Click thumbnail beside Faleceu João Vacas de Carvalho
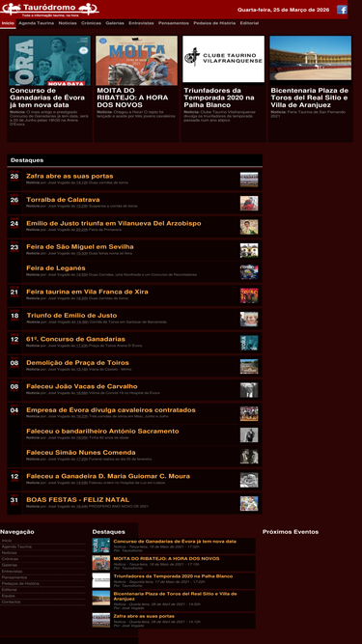Image resolution: width=362 pixels, height=644 pixels. click(249, 390)
